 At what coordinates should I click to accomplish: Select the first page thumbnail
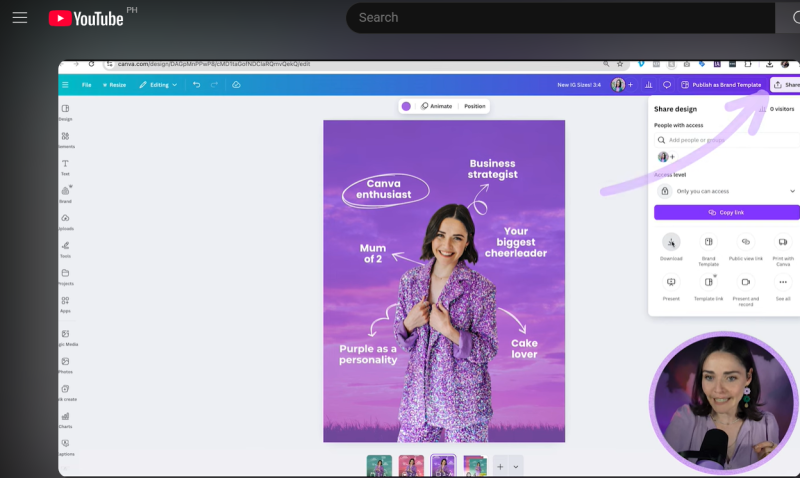[x=379, y=466]
